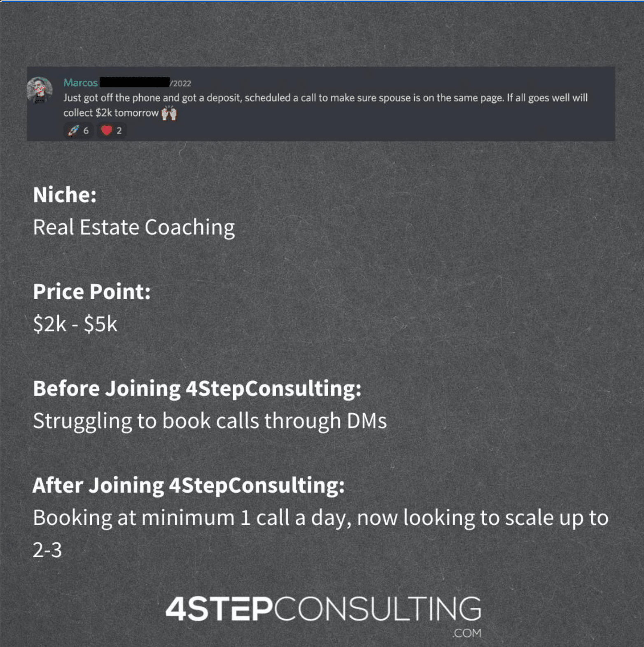This screenshot has height=647, width=644.
Task: Click the raised hands emoji
Action: [169, 113]
